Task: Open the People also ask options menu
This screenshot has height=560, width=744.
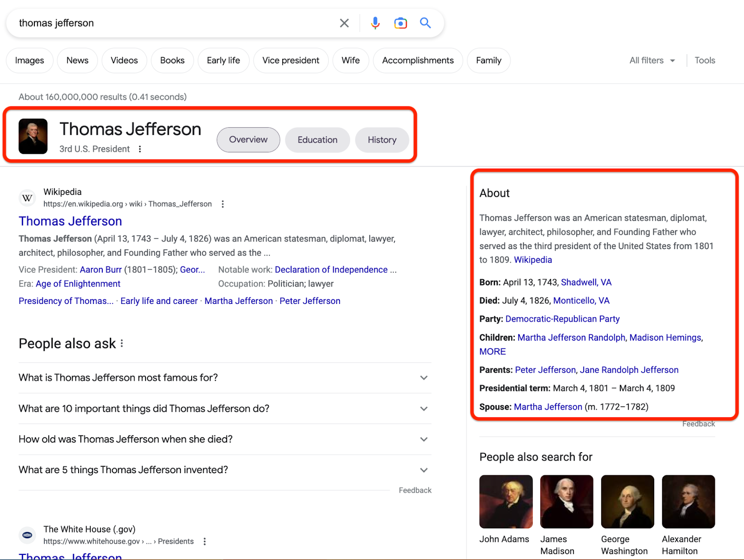Action: pyautogui.click(x=122, y=343)
